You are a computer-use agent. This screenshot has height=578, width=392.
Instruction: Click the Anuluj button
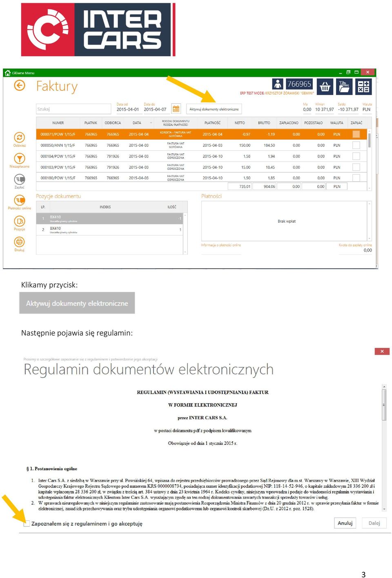pyautogui.click(x=345, y=523)
